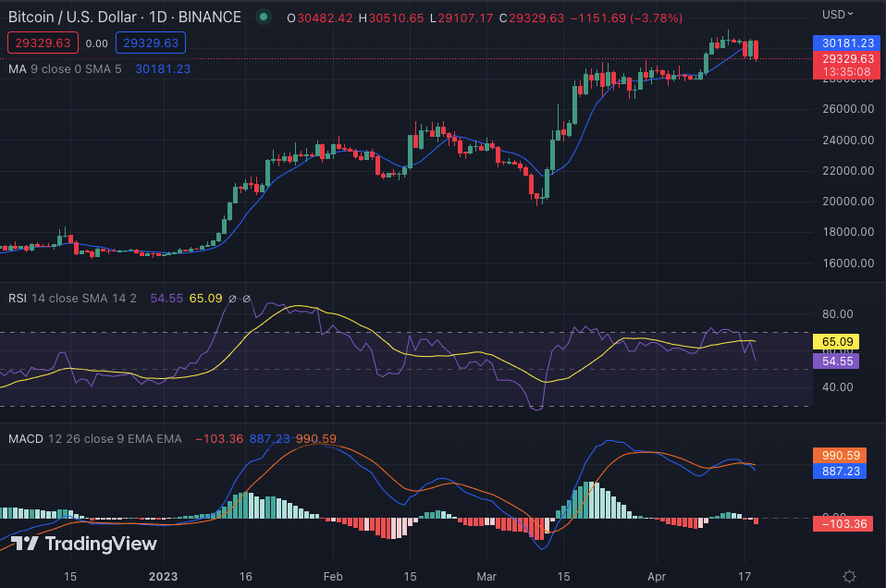Screen dimensions: 886x588
Task: Select the MA 9 close indicator legend
Action: coord(65,69)
